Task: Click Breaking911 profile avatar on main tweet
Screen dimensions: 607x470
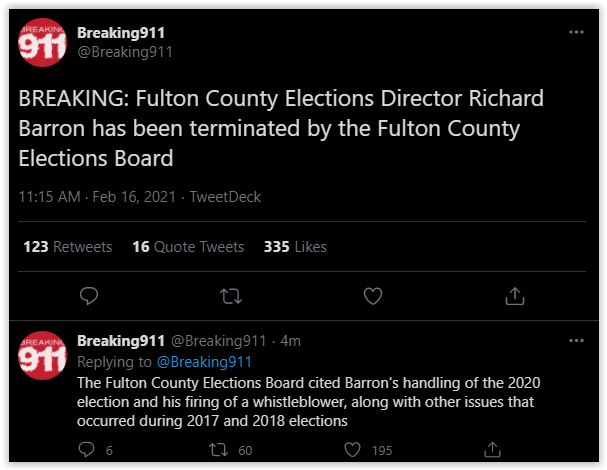Action: 43,42
